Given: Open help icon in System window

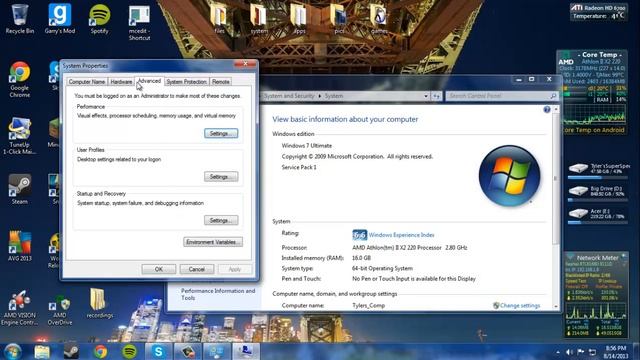Looking at the screenshot, I should click(547, 109).
